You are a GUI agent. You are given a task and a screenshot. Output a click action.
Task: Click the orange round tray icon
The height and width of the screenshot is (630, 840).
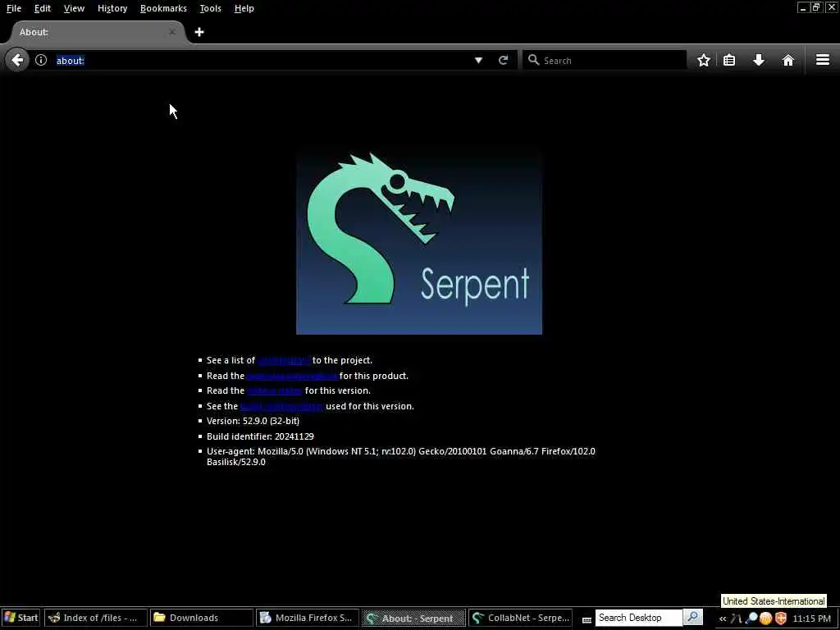click(765, 619)
